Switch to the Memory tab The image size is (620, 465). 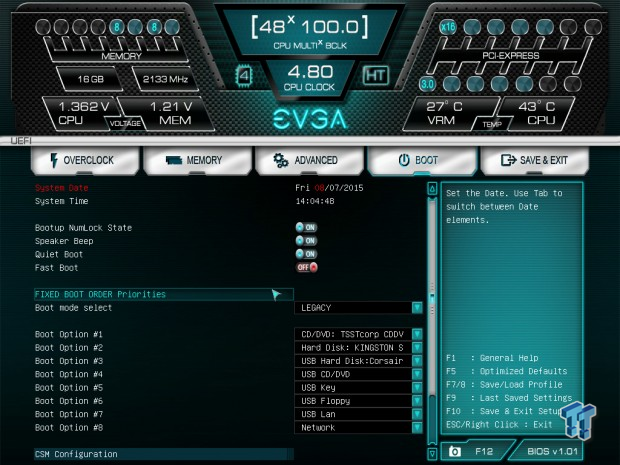[197, 160]
